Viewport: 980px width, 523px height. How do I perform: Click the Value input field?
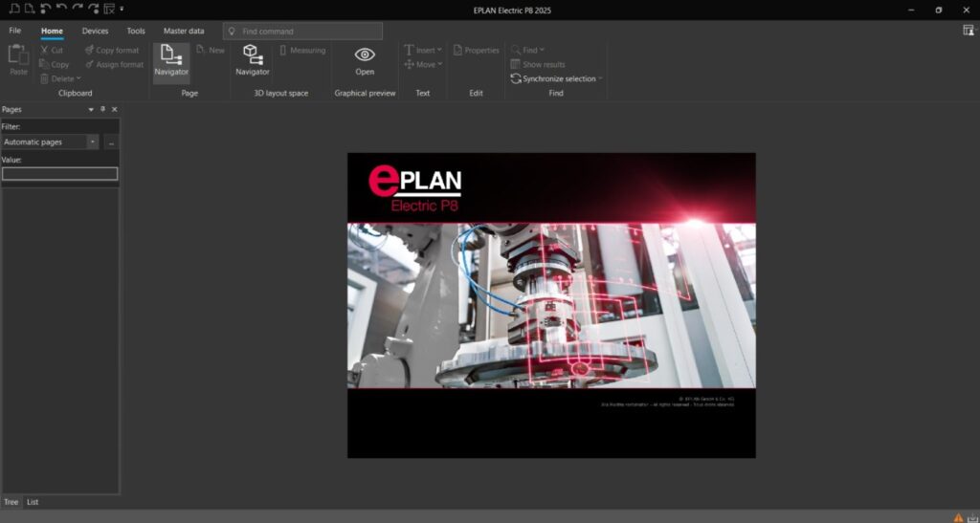pyautogui.click(x=60, y=174)
